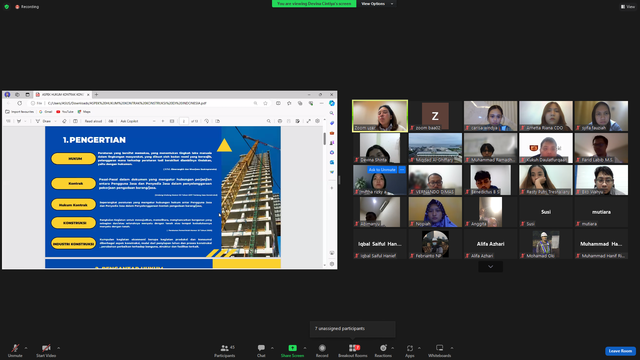This screenshot has height=360, width=640.
Task: Click the Rotate icon in PDF toolbar
Action: pyautogui.click(x=207, y=121)
